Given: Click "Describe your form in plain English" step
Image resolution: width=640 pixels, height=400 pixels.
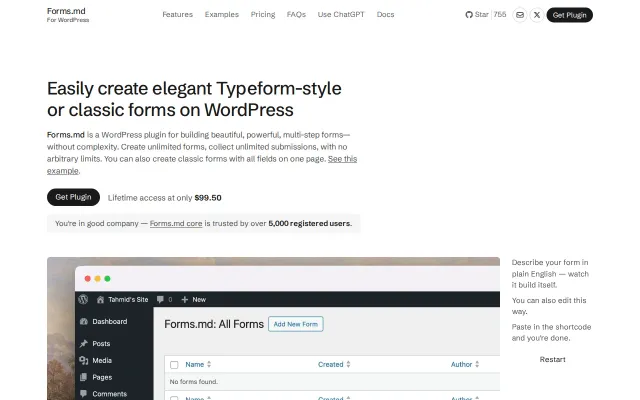Looking at the screenshot, I should click(x=551, y=273).
